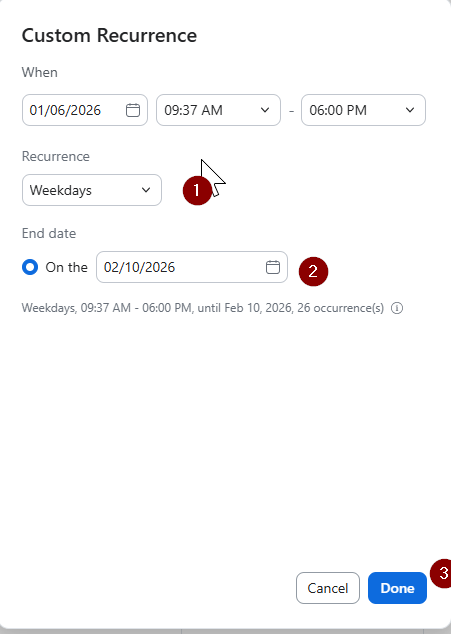Viewport: 451px width, 634px height.
Task: Click red annotation marker number 3 near Done
Action: click(441, 573)
